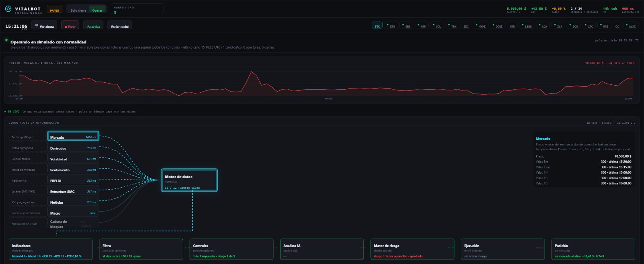Switch to the HYPE symbol
The image size is (644, 264).
point(481,26)
